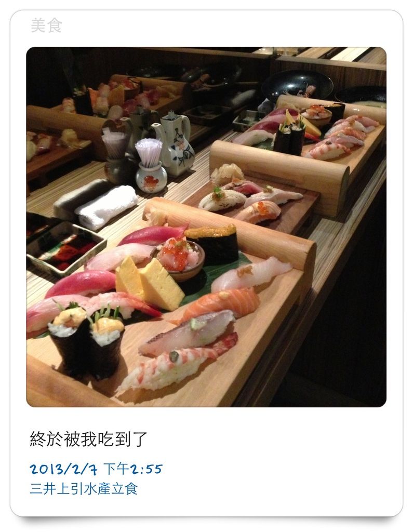Click the shrimp nigiri at front tray
This screenshot has width=413, height=532.
[177, 364]
